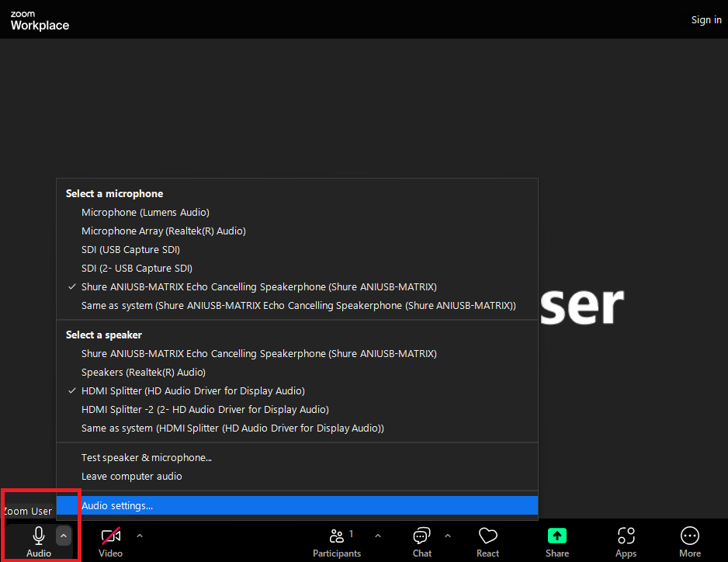This screenshot has height=562, width=728.
Task: Open Audio settings from the menu
Action: [x=119, y=505]
